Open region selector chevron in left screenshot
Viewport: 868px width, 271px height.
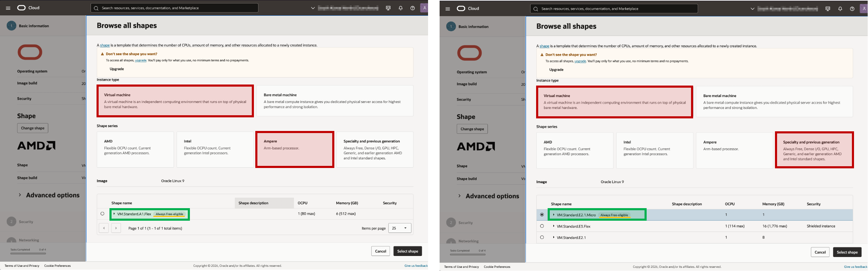(313, 8)
